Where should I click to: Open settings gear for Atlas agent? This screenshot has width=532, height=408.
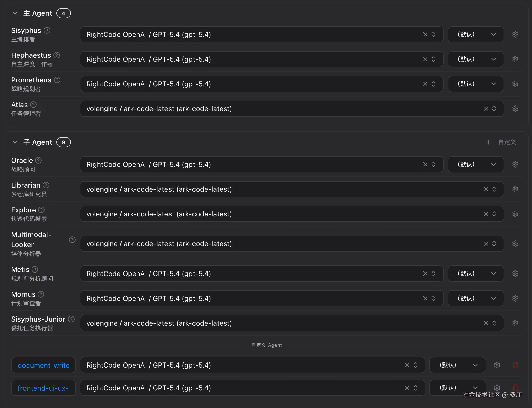click(x=515, y=109)
